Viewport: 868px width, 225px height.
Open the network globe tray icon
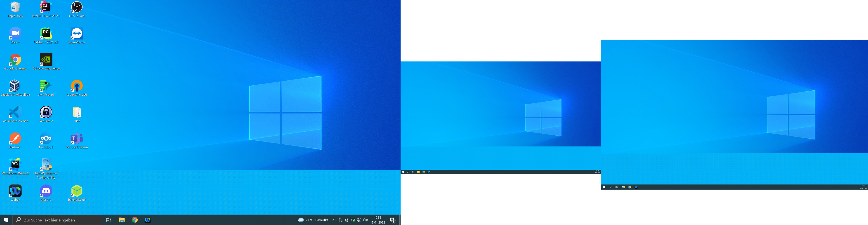tap(359, 220)
